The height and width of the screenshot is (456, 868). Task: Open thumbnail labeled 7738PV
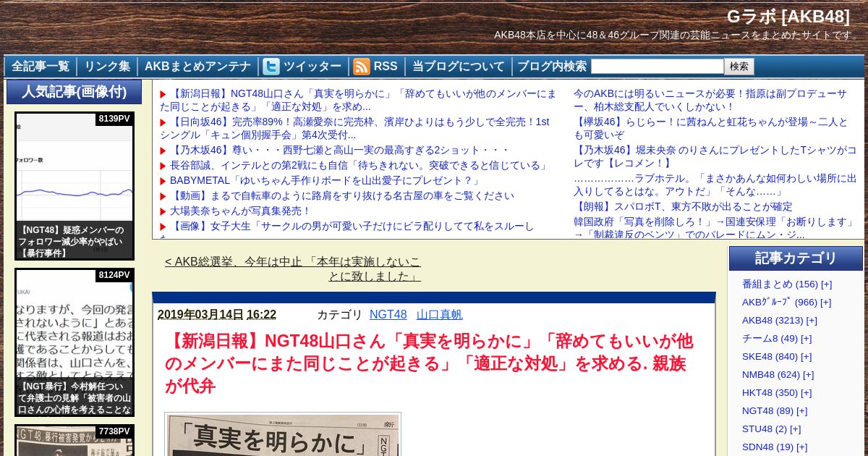point(75,440)
